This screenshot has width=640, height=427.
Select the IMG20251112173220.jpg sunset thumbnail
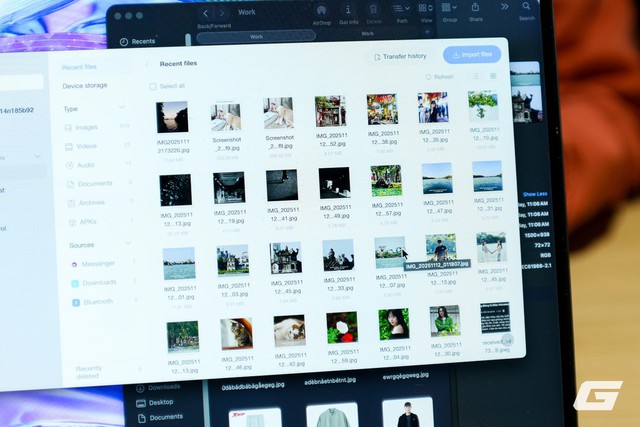[x=172, y=117]
